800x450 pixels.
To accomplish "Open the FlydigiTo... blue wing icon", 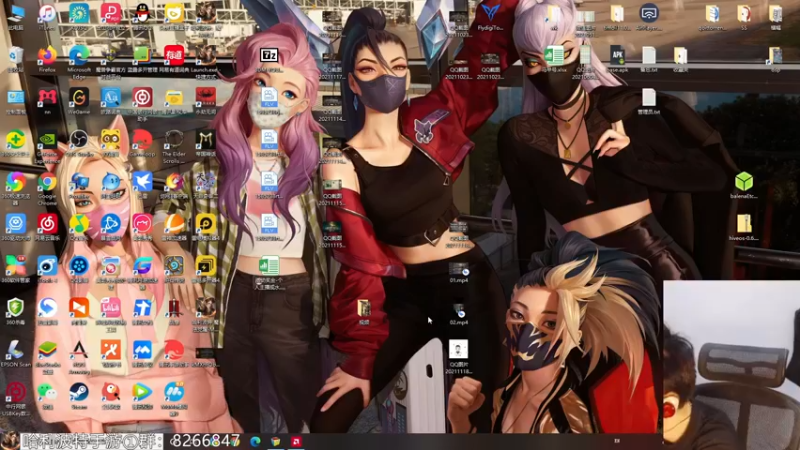I will tap(490, 17).
